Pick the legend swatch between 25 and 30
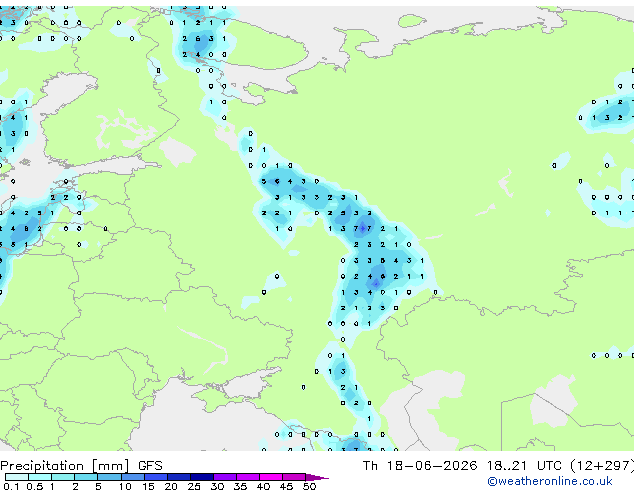This screenshot has height=490, width=634. [x=202, y=477]
